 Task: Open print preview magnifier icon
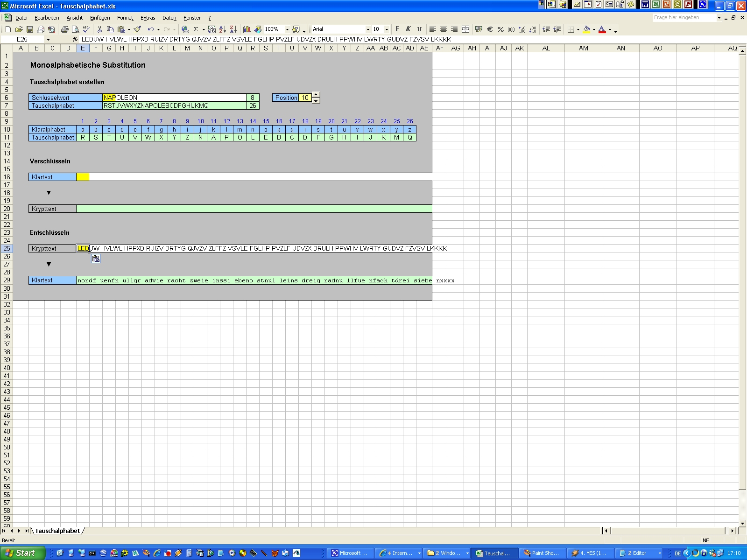76,29
